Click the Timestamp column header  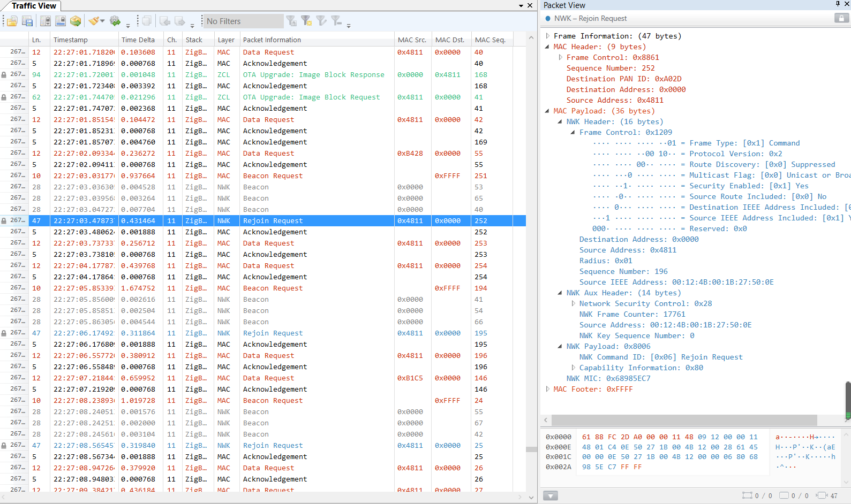[x=71, y=40]
